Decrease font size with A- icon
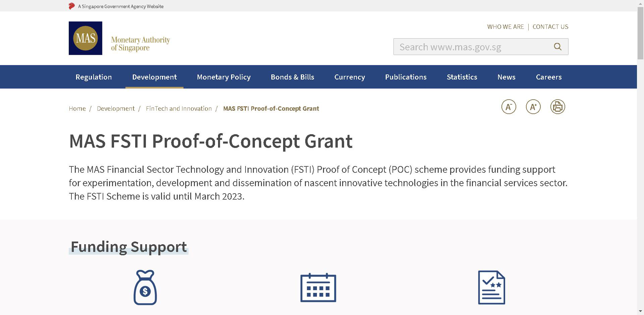This screenshot has height=315, width=644. coord(508,107)
